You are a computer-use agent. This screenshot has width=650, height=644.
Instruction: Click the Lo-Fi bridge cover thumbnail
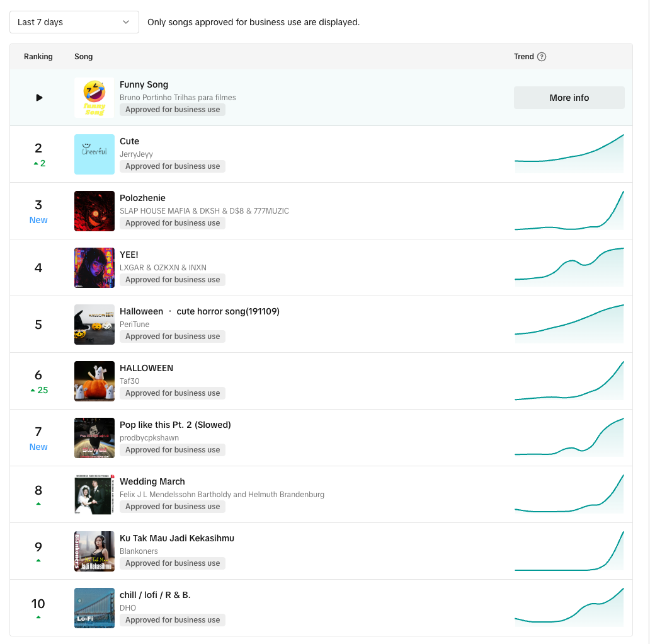pyautogui.click(x=94, y=608)
